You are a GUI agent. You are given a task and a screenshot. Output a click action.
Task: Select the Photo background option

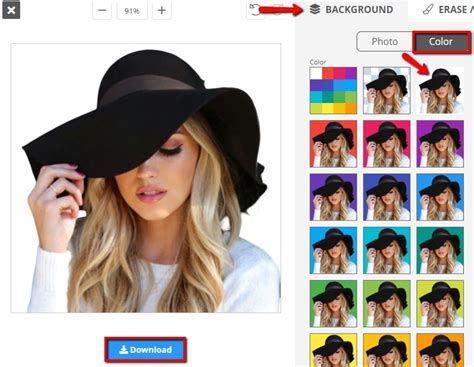385,42
